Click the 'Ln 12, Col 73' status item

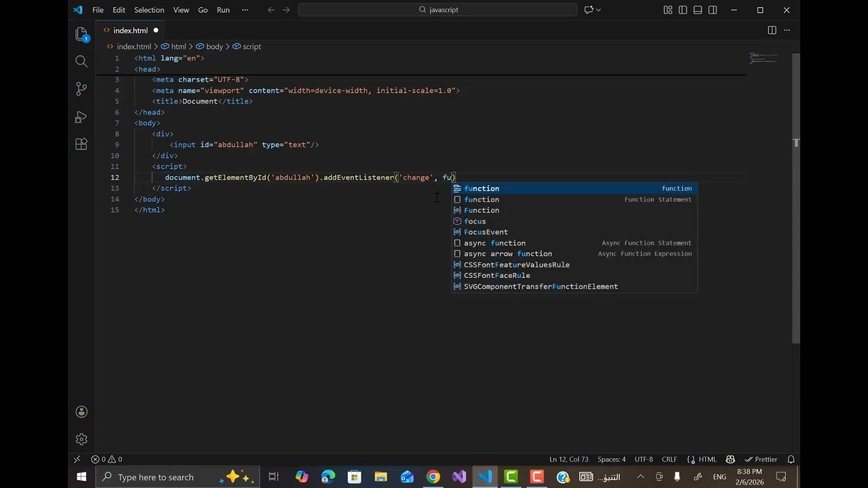[x=568, y=460]
